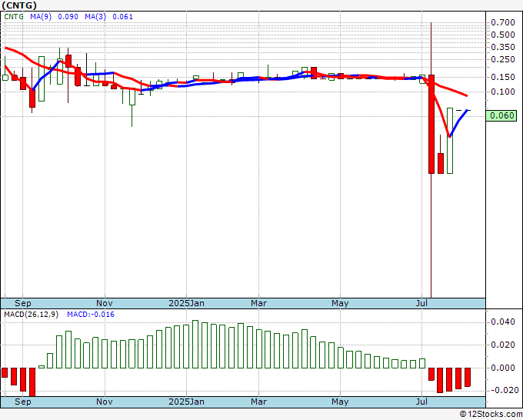The height and width of the screenshot is (420, 523).
Task: Click the tallest green MACD bar near 2025Jan
Action: (195, 345)
